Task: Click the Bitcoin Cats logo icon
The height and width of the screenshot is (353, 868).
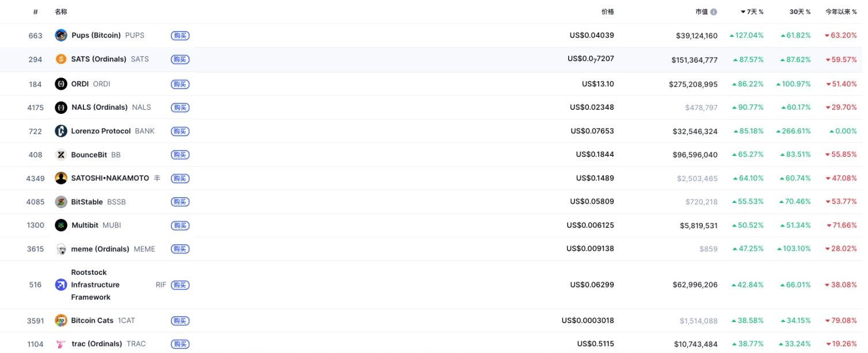Action: [61, 320]
